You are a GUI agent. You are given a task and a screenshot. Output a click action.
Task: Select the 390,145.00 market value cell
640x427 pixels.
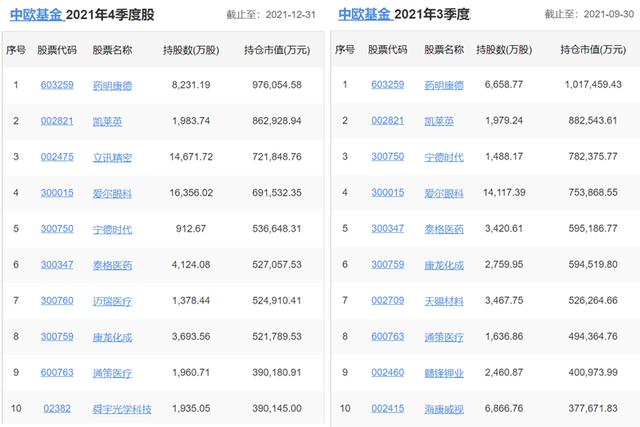pos(277,408)
